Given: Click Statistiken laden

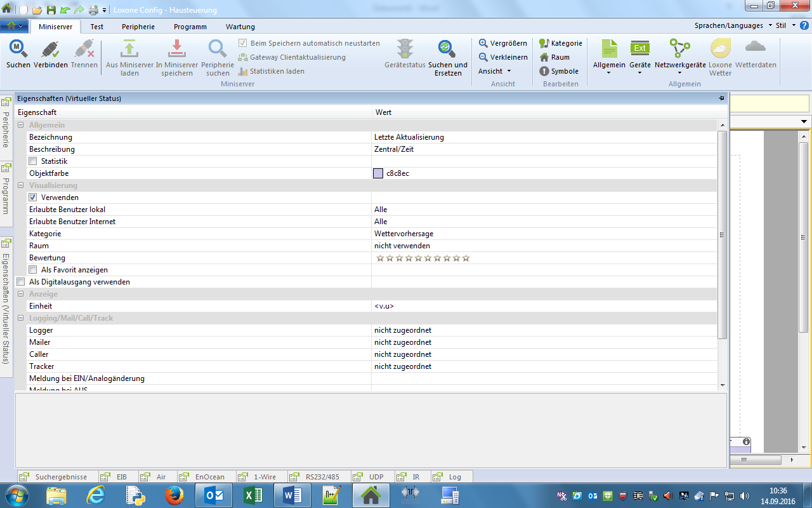Looking at the screenshot, I should [272, 71].
